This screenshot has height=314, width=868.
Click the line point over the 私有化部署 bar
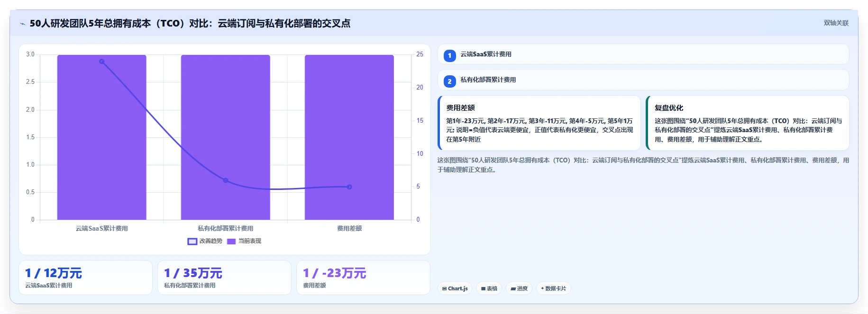[226, 180]
